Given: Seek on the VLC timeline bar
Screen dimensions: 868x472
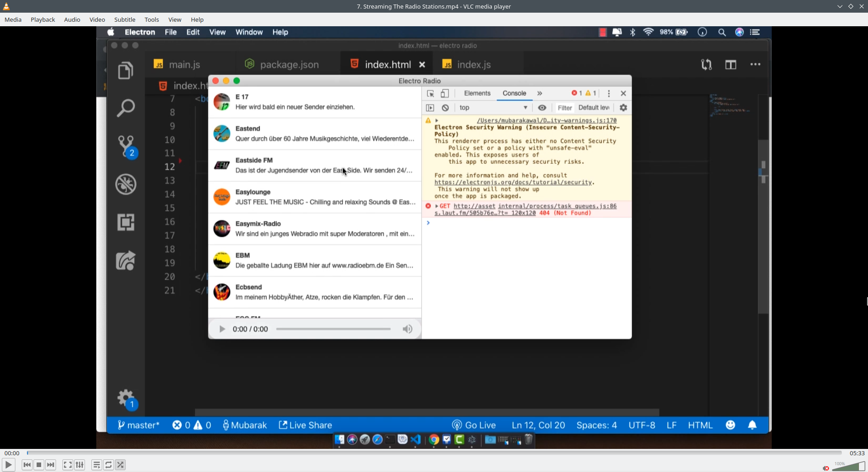Looking at the screenshot, I should tap(434, 453).
